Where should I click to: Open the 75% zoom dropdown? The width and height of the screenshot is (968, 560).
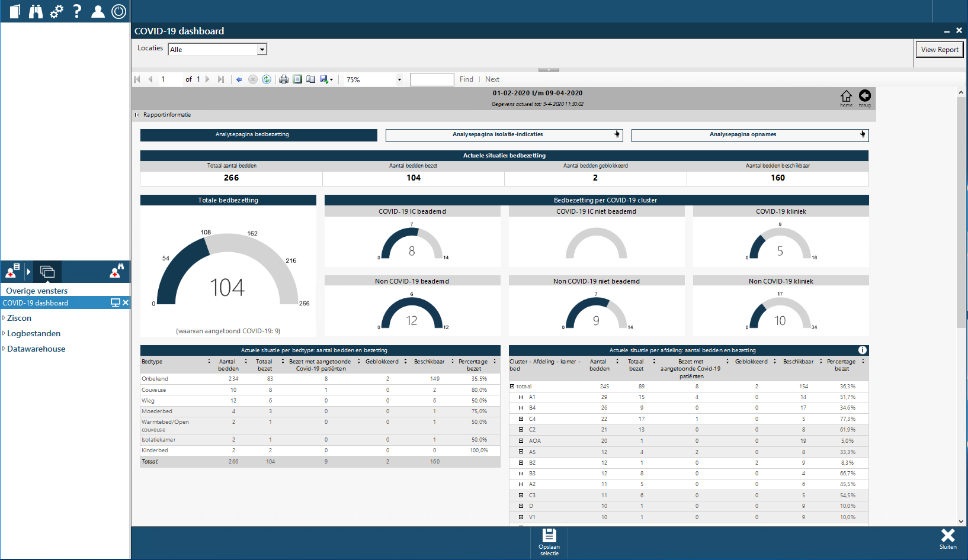pos(399,79)
